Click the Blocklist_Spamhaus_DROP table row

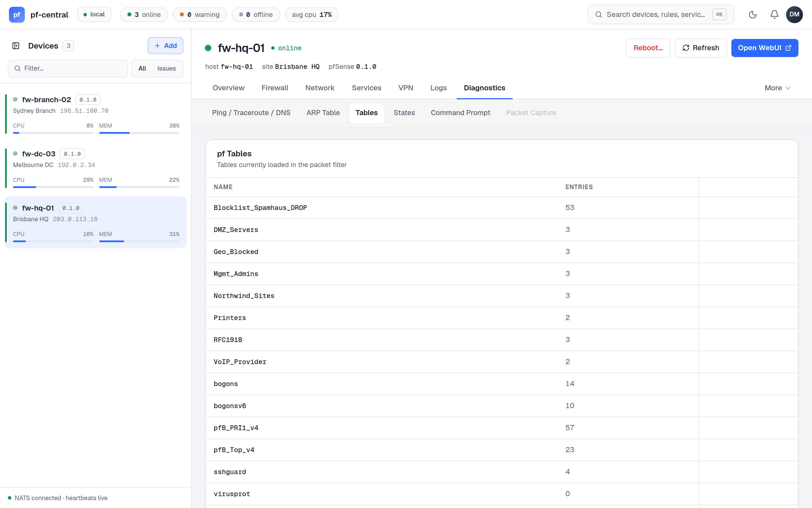coord(501,208)
